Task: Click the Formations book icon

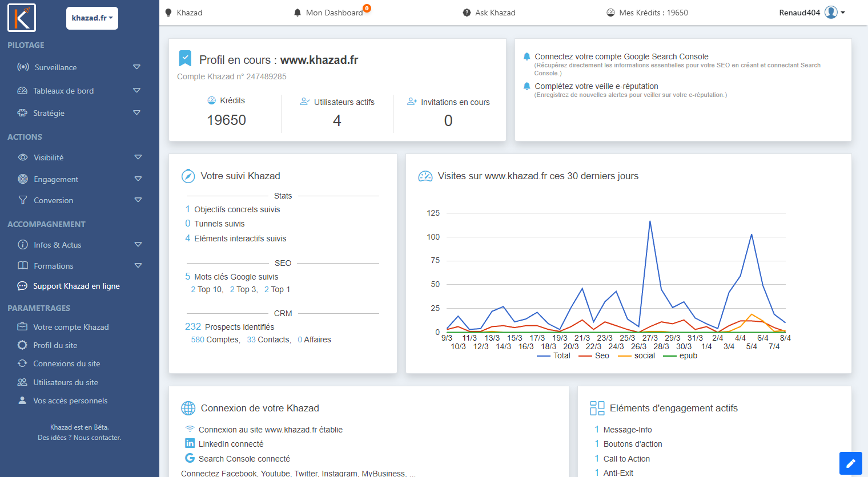Action: (x=23, y=266)
